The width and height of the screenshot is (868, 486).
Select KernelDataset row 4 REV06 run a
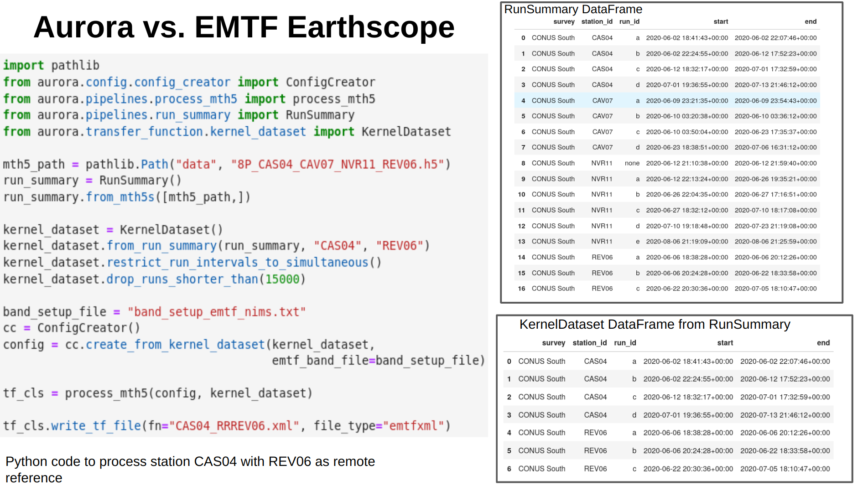coord(668,433)
